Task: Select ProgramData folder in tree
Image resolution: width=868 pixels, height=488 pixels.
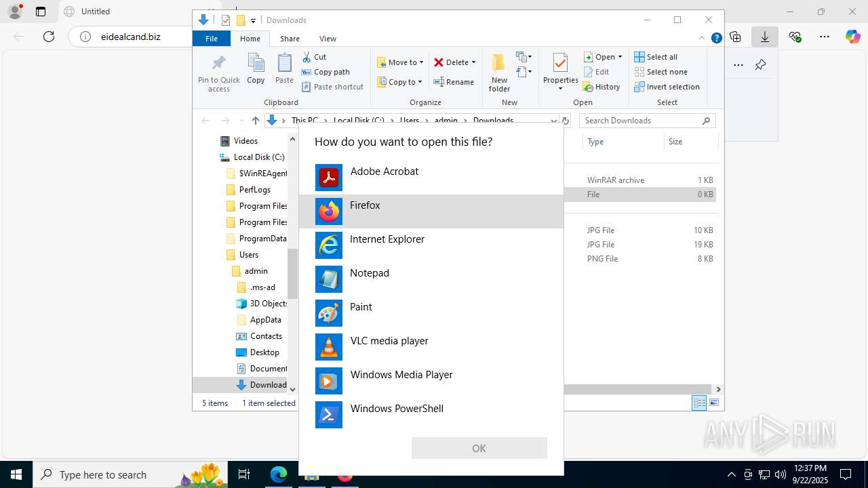Action: tap(256, 239)
